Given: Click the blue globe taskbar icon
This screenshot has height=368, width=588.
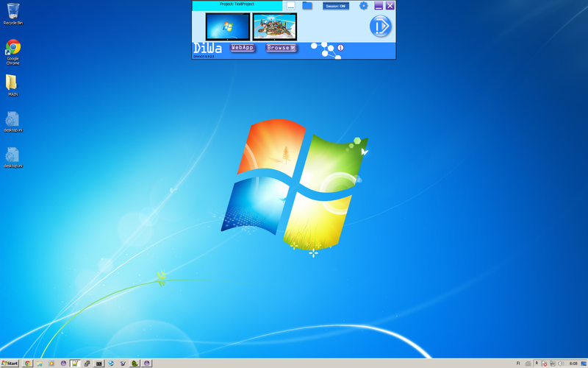Looking at the screenshot, I should coord(111,363).
